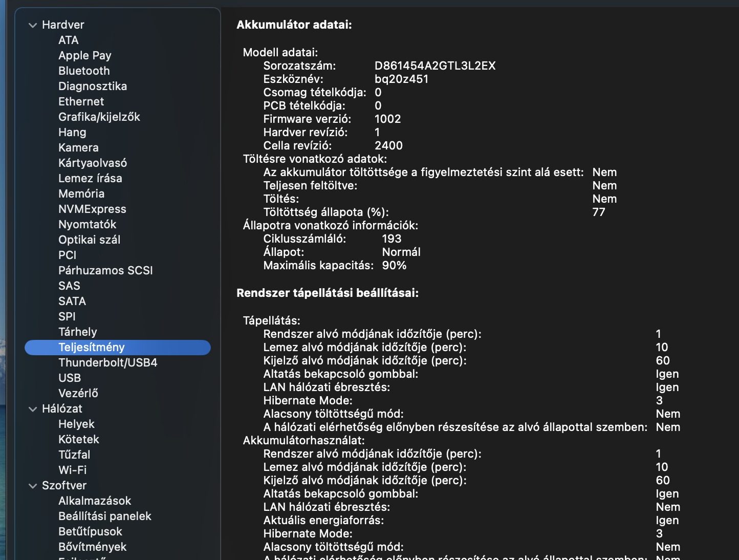Collapse the Szoftver section chevron
The image size is (739, 560).
(x=33, y=486)
